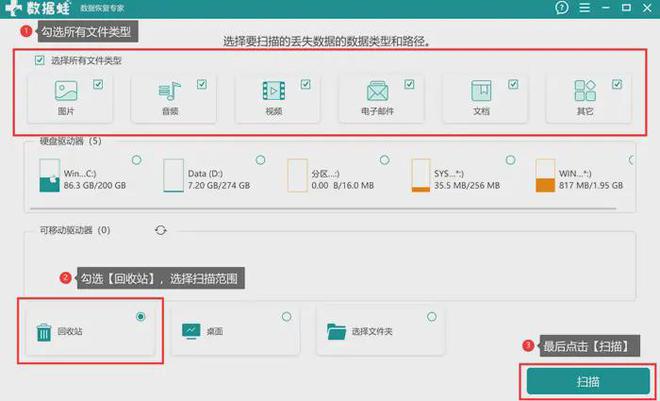The width and height of the screenshot is (660, 401).
Task: Select the 桌面 radio button
Action: coord(286,316)
